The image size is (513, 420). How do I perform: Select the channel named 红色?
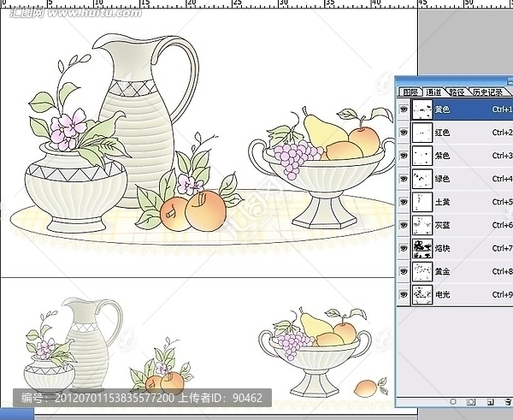pos(442,133)
